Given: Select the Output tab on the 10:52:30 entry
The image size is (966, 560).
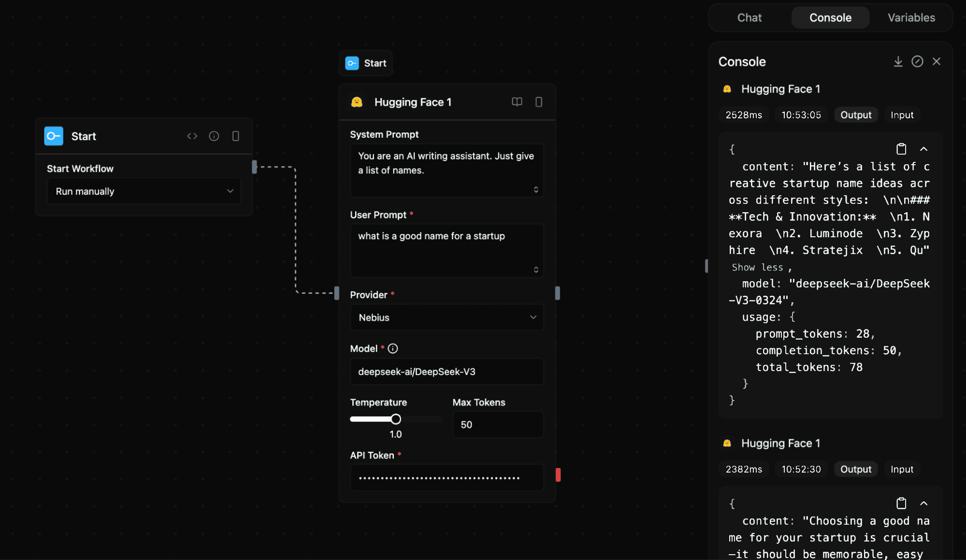Looking at the screenshot, I should 855,469.
